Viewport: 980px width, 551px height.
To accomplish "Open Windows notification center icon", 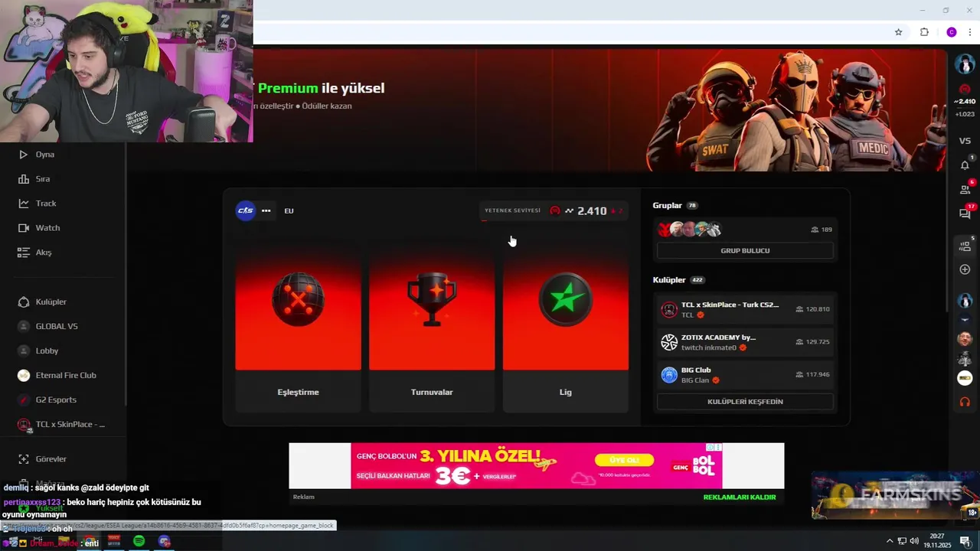I will click(x=965, y=541).
